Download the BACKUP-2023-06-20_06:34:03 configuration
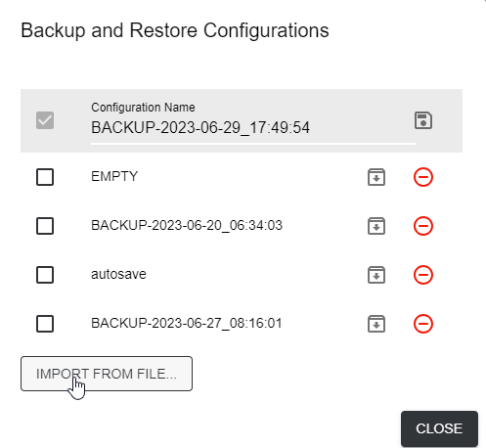Image resolution: width=486 pixels, height=448 pixels. (x=376, y=226)
